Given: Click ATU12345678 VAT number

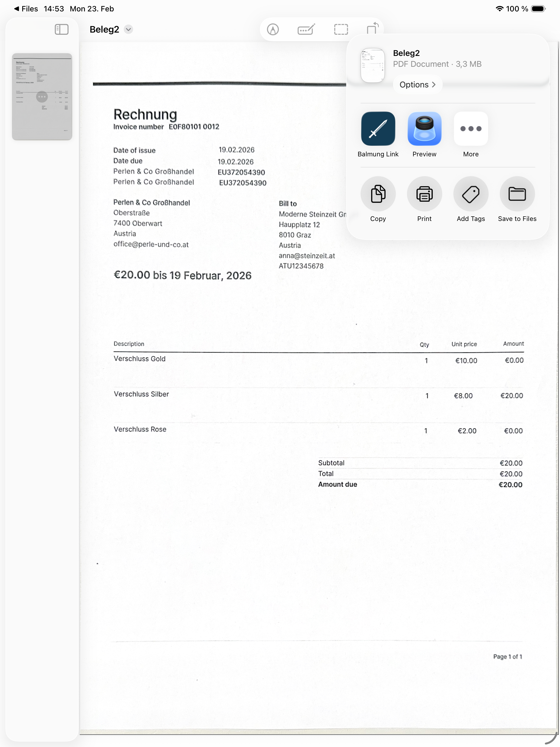Looking at the screenshot, I should click(x=301, y=266).
